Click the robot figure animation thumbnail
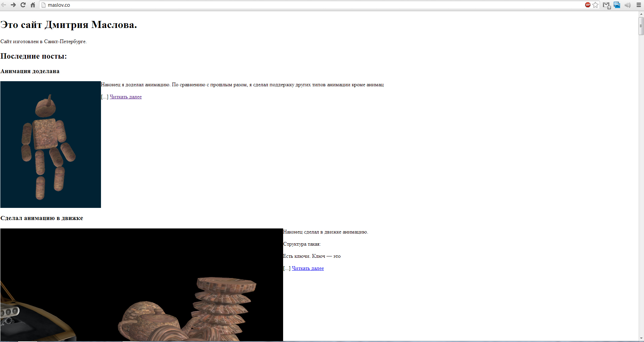 coord(50,144)
